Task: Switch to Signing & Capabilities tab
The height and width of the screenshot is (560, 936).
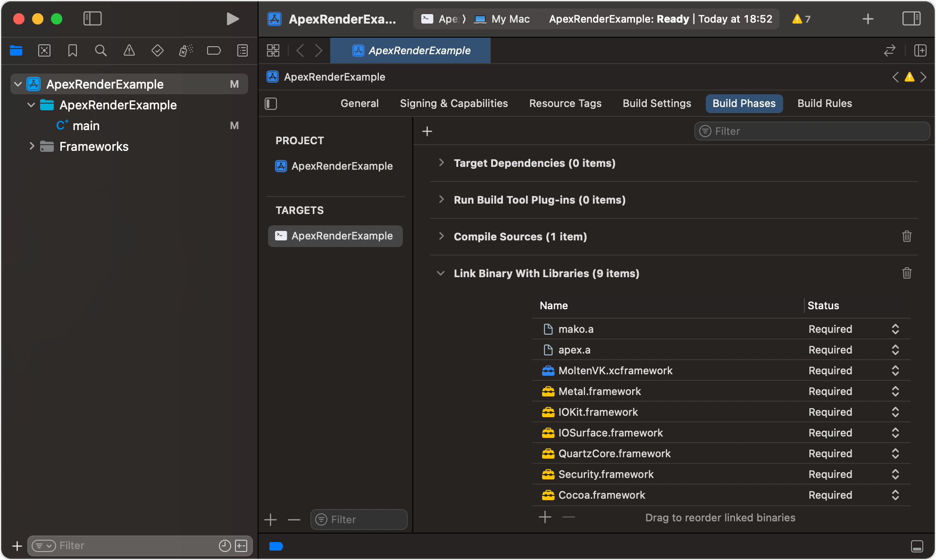Action: pos(454,103)
